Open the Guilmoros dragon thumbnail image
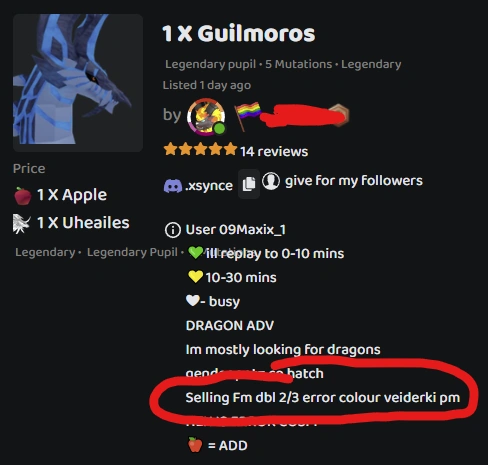The image size is (488, 465). pos(78,83)
